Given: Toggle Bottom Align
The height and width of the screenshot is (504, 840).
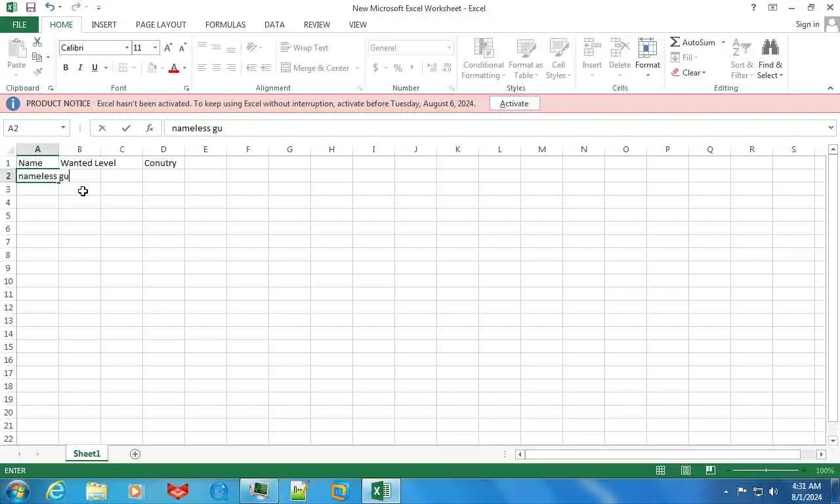Looking at the screenshot, I should click(231, 48).
